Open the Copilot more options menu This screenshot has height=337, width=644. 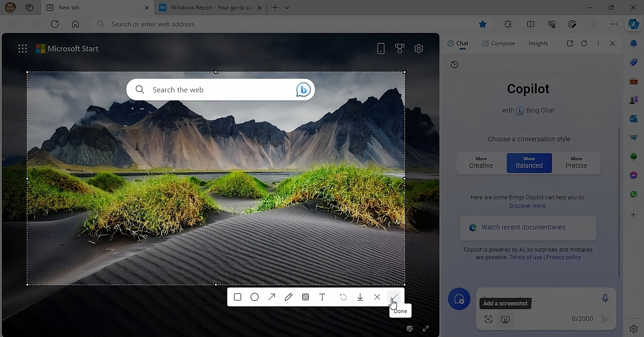pos(598,43)
